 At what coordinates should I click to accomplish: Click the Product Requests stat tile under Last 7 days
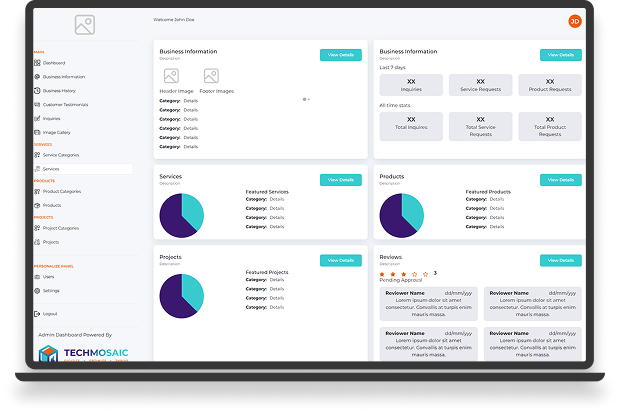click(x=550, y=85)
